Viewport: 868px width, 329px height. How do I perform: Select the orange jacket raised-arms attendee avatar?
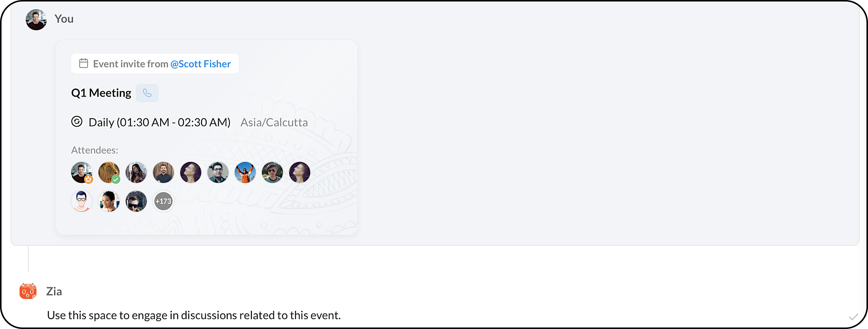pyautogui.click(x=245, y=173)
